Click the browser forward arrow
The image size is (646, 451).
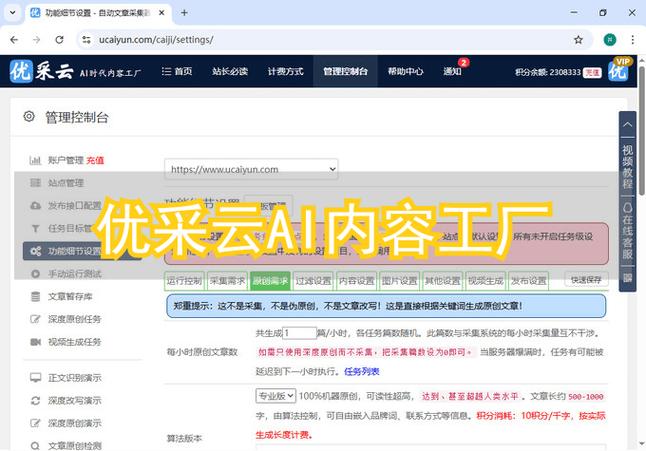[x=37, y=40]
